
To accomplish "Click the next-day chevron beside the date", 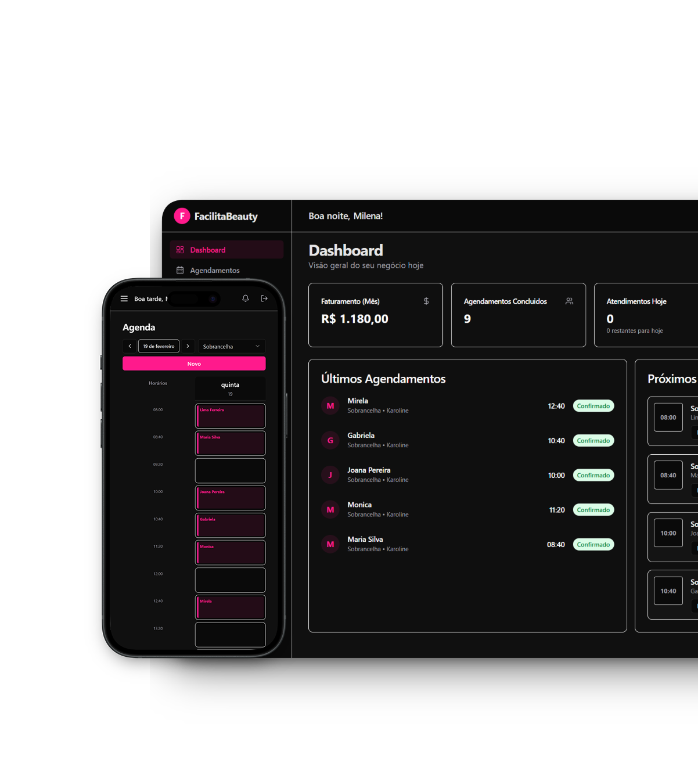I will 188,346.
